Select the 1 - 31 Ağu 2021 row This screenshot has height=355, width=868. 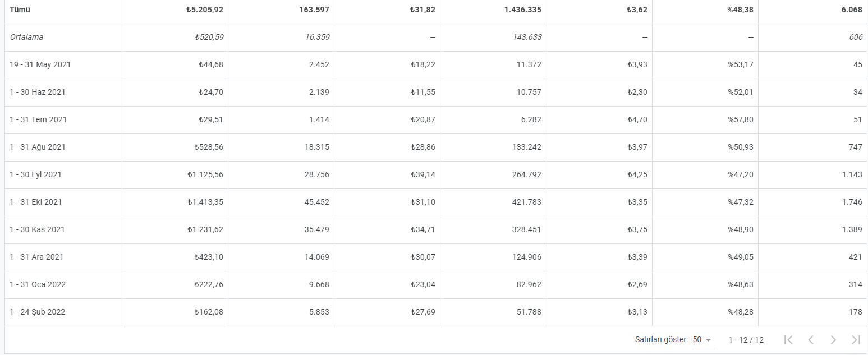(436, 147)
